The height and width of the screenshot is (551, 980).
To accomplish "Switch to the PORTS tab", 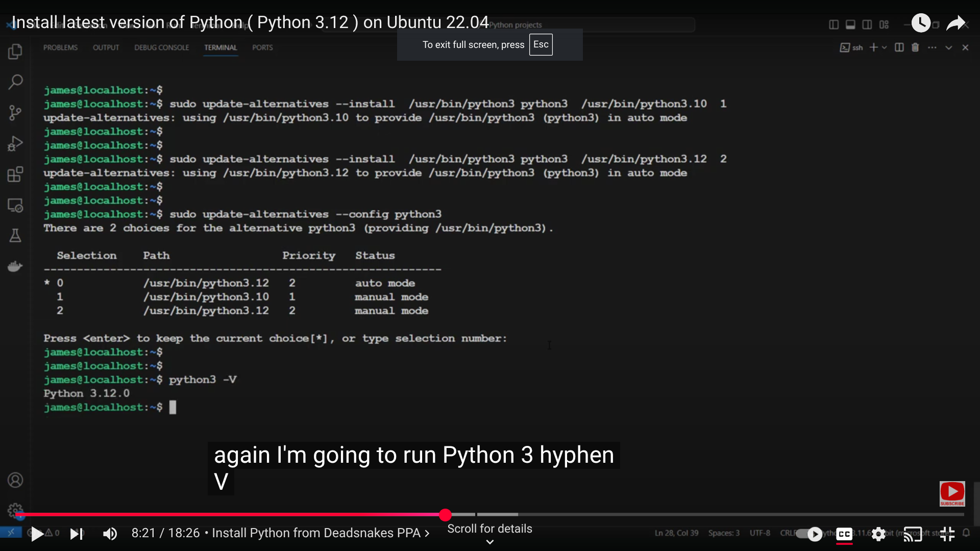I will (262, 47).
